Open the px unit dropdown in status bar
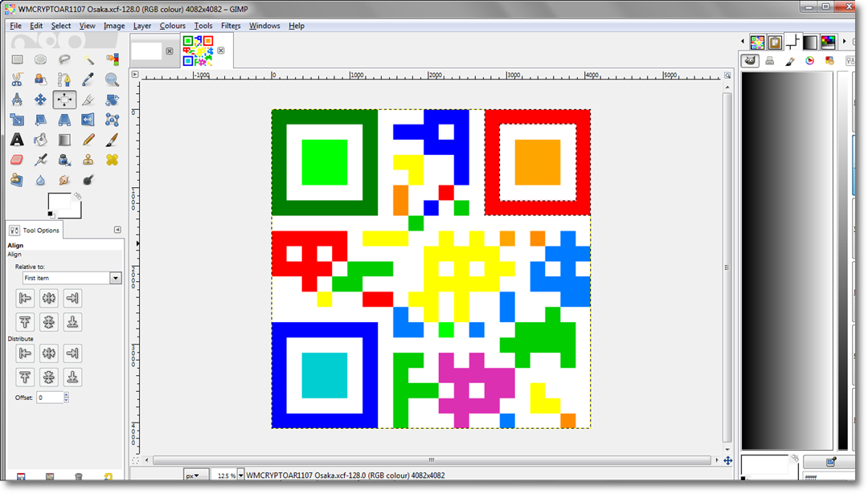Screen dimensions: 868x494 (x=195, y=476)
